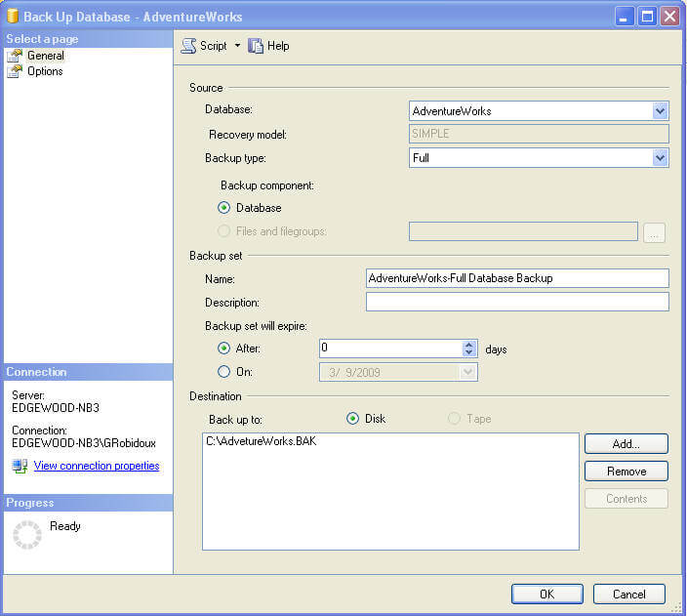Screen dimensions: 687x616
Task: Click the Remove destination button
Action: (626, 472)
